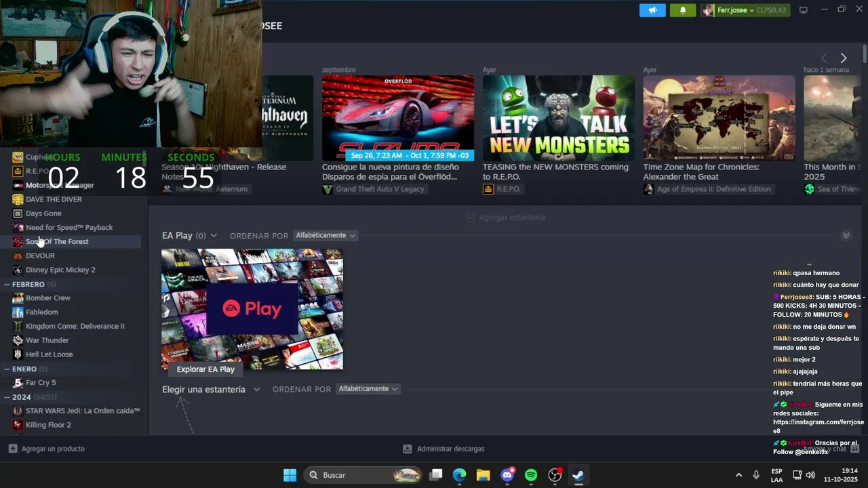Open OBS Studio from the taskbar

pyautogui.click(x=555, y=475)
